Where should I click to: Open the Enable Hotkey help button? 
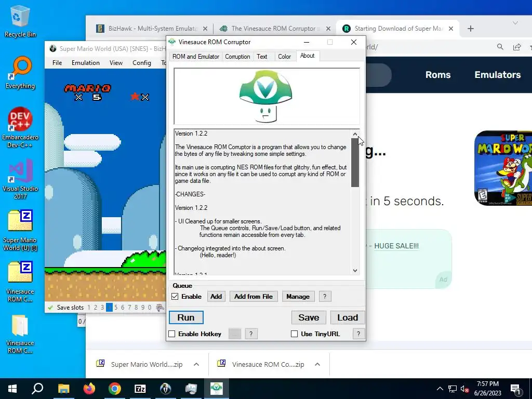point(251,334)
